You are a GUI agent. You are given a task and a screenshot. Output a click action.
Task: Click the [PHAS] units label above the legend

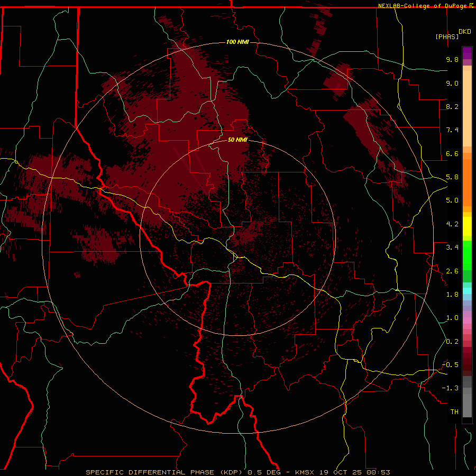tap(447, 36)
